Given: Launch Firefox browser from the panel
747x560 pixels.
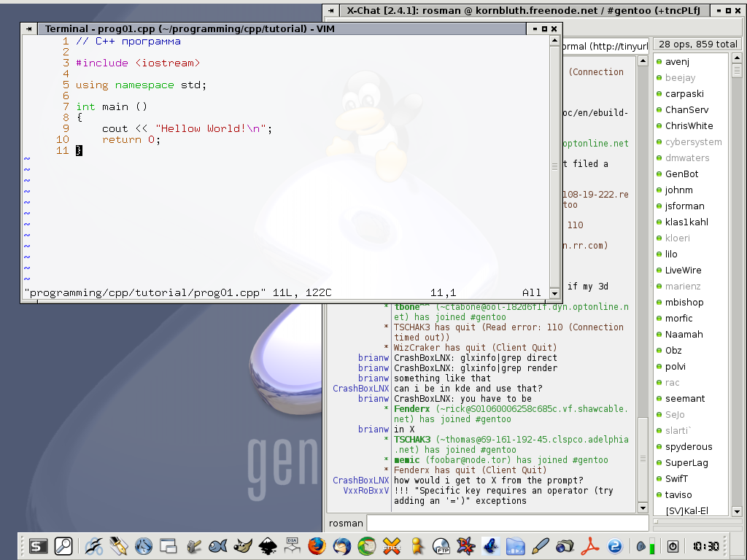Looking at the screenshot, I should click(x=317, y=546).
